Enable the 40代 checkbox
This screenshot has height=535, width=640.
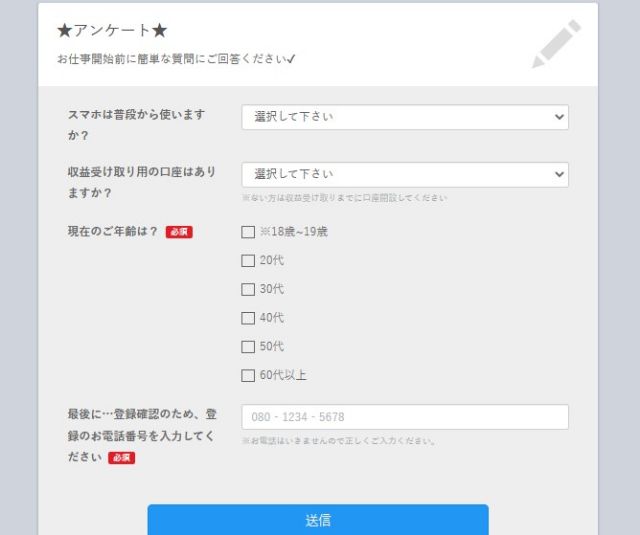248,318
